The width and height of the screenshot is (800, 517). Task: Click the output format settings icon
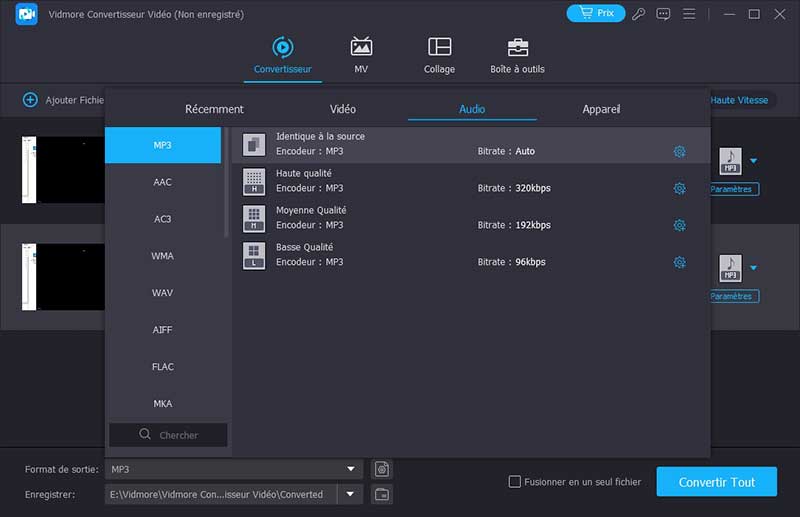pos(382,469)
